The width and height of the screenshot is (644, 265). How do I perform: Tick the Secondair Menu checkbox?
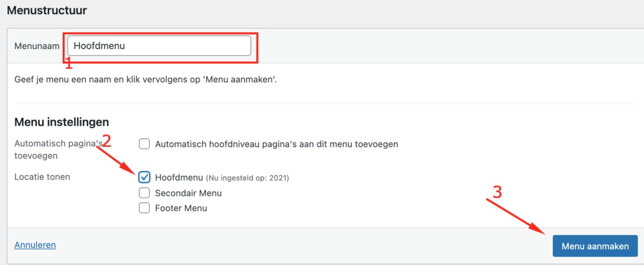point(144,193)
